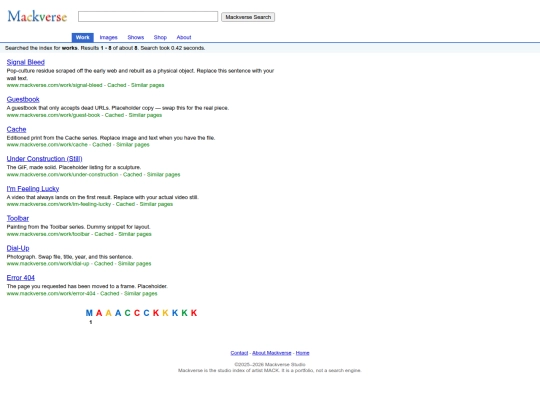
Task: Show Similar pages for Signal Bleed
Action: [147, 85]
